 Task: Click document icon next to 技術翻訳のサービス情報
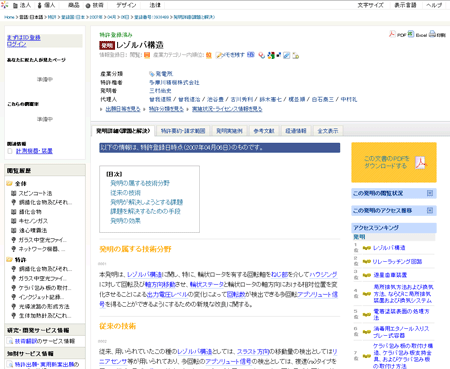[10, 341]
